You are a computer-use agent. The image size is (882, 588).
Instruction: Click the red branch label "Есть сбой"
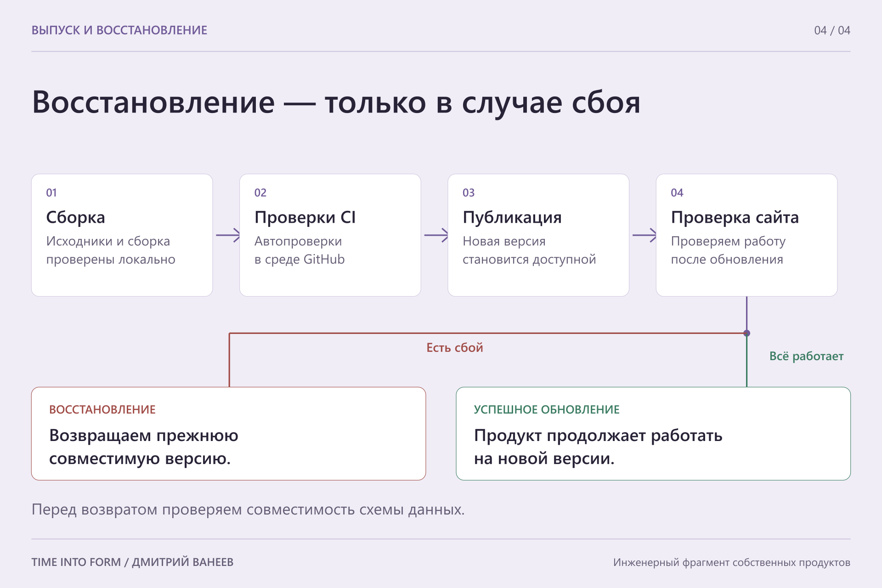(x=455, y=348)
